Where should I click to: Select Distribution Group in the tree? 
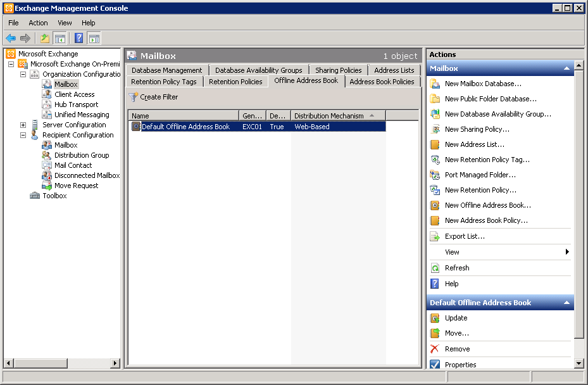click(x=82, y=155)
